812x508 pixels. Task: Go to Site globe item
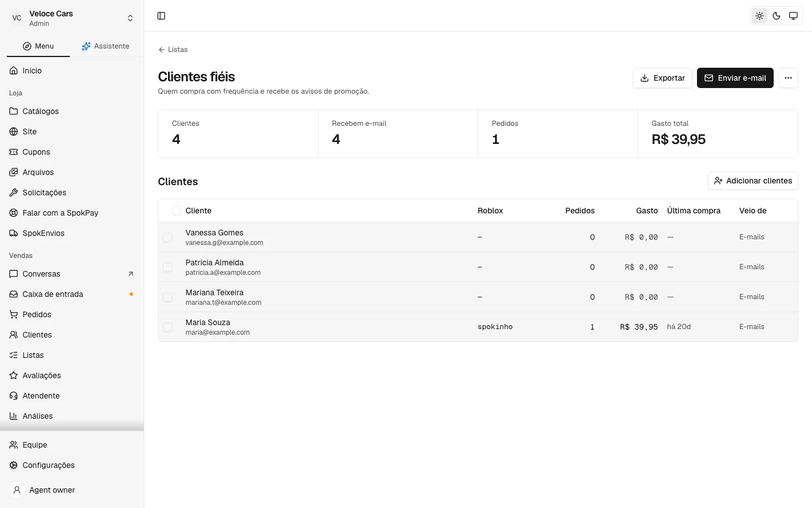72,132
